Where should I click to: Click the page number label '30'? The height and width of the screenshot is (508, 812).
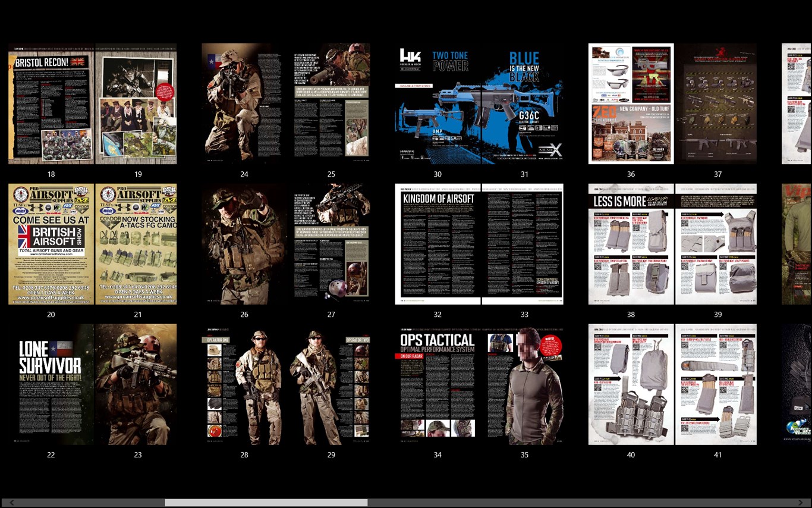(x=438, y=174)
